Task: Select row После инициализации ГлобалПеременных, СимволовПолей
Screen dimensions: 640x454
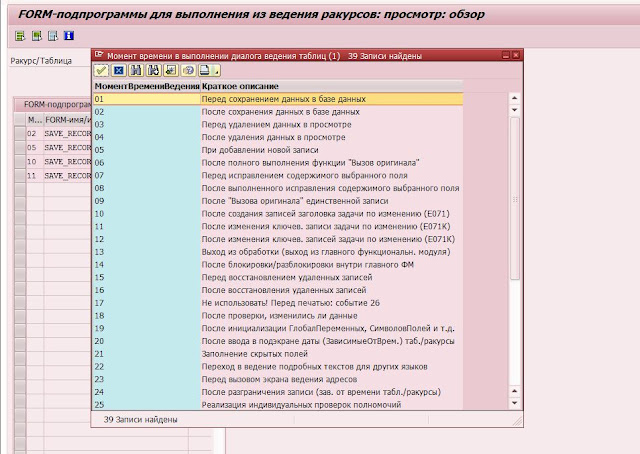Action: (x=278, y=328)
